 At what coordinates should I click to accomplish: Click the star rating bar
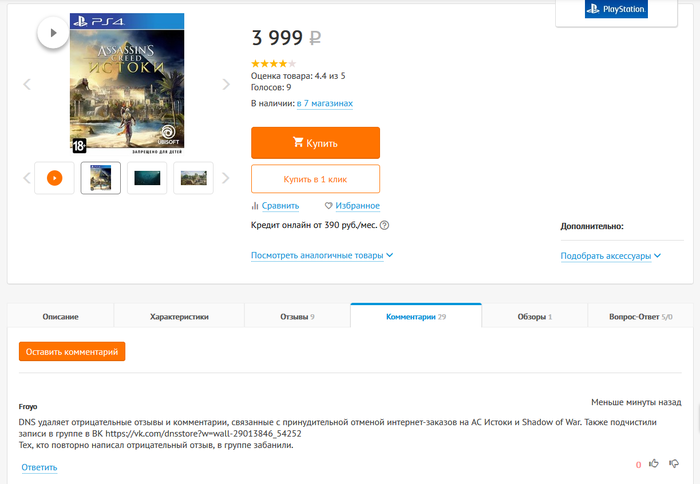(x=273, y=63)
